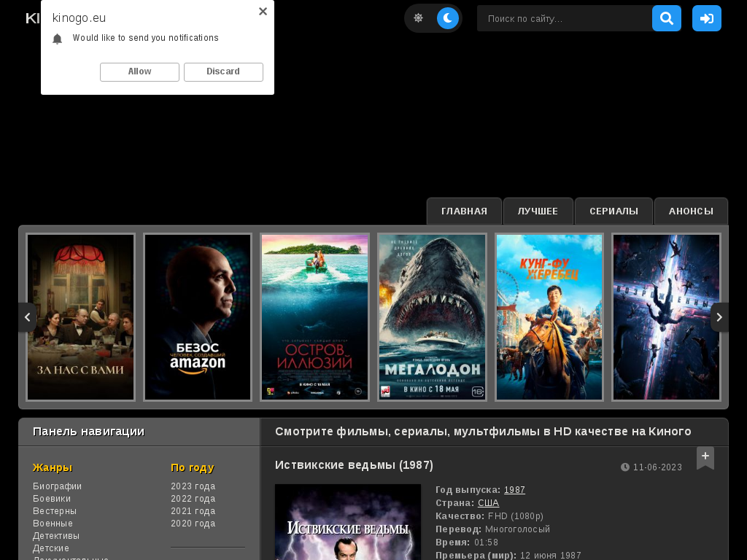747x560 pixels.
Task: Click the Многоголосый translation value
Action: point(517,529)
